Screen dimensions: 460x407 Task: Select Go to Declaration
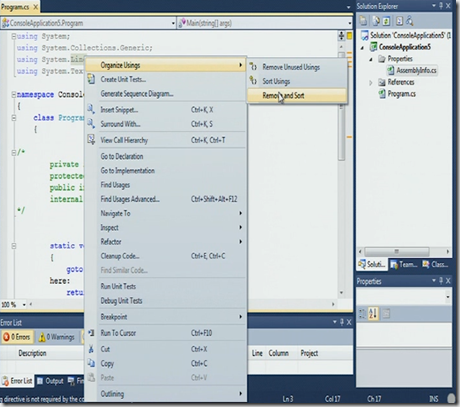click(x=122, y=156)
